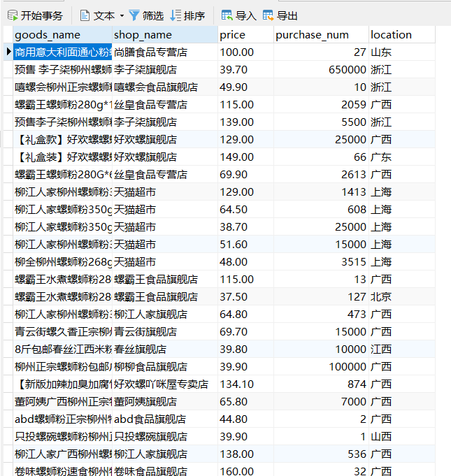Click the 筛选 toolbar button label
Screen dimensions: 451x476
coord(153,16)
